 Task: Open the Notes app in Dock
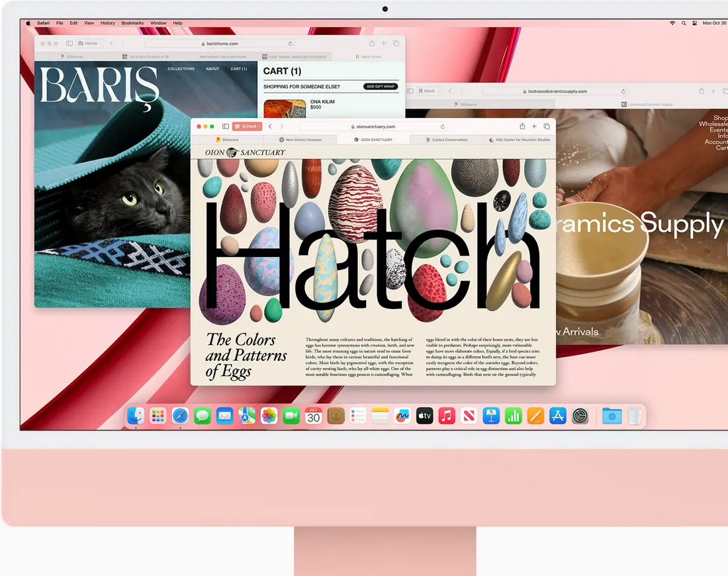click(x=381, y=416)
